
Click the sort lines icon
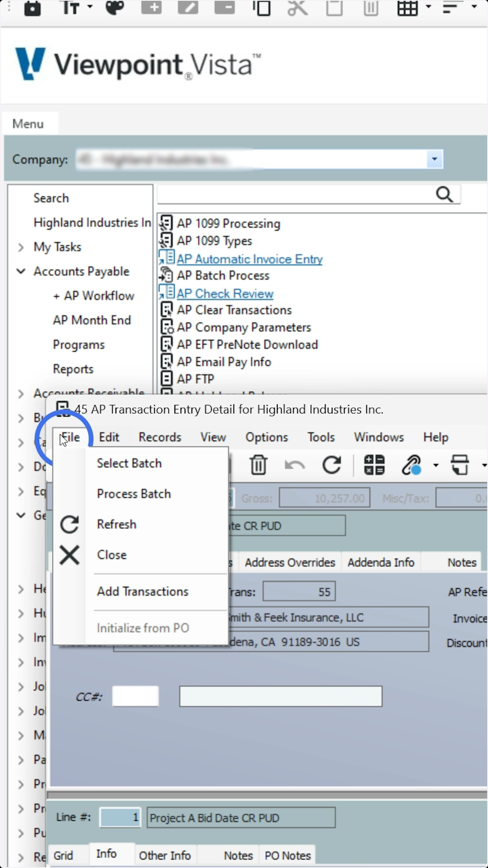point(453,7)
